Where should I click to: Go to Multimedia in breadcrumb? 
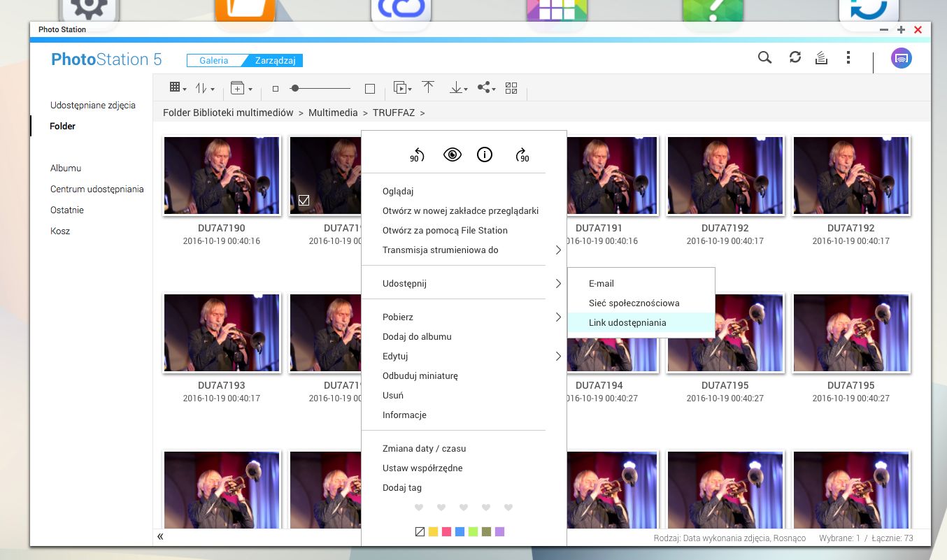pyautogui.click(x=333, y=112)
